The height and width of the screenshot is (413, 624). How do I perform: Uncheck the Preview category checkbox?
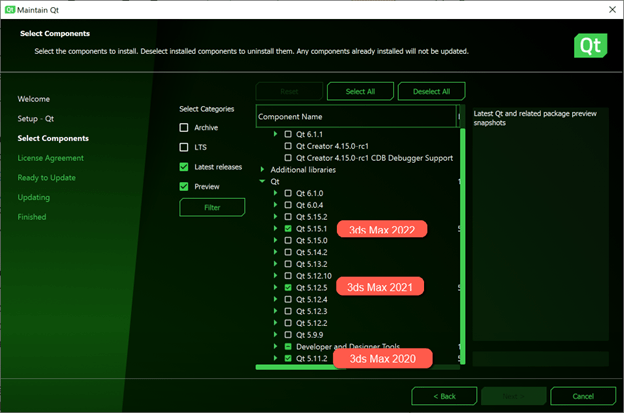(184, 186)
